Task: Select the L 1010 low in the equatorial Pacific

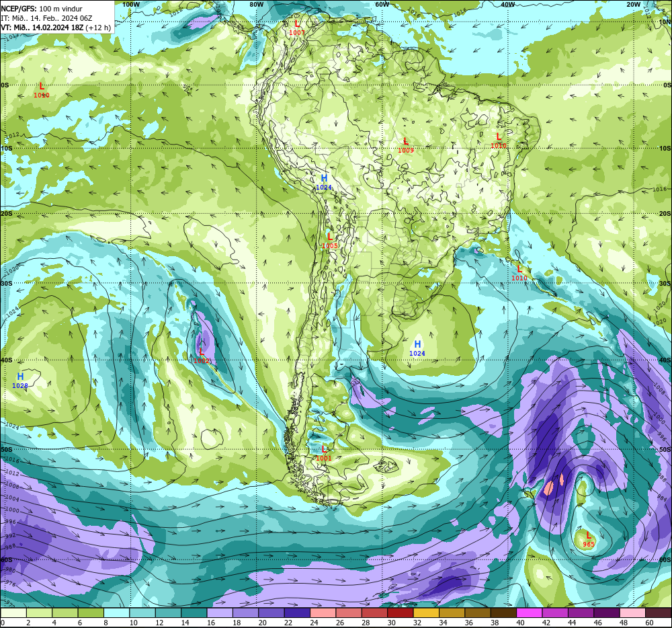Action: (x=42, y=90)
